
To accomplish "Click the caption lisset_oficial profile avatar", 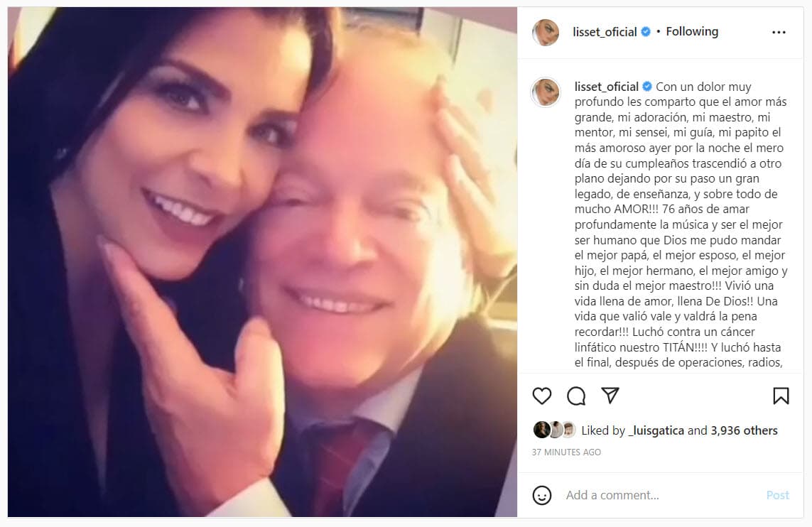I will (x=546, y=92).
